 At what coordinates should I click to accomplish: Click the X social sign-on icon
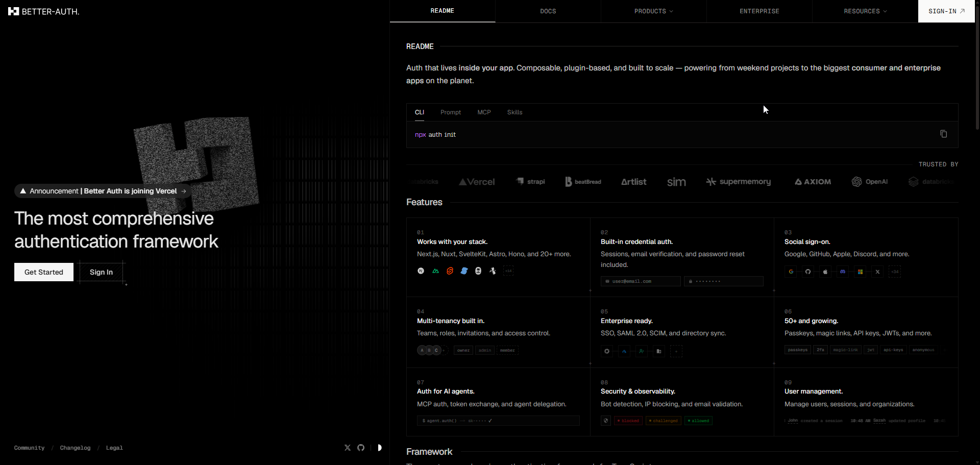pyautogui.click(x=877, y=272)
